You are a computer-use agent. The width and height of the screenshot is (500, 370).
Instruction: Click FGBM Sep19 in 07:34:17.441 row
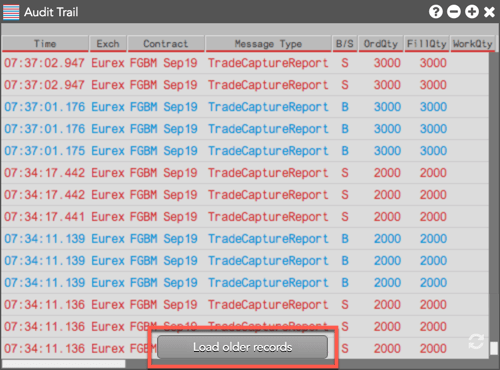click(x=163, y=217)
